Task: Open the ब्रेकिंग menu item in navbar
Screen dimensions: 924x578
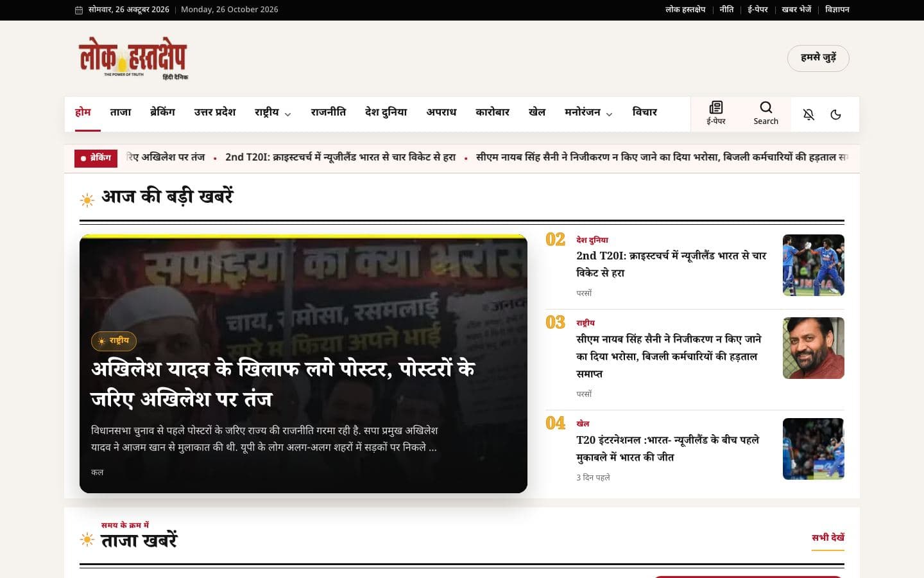Action: (x=162, y=112)
